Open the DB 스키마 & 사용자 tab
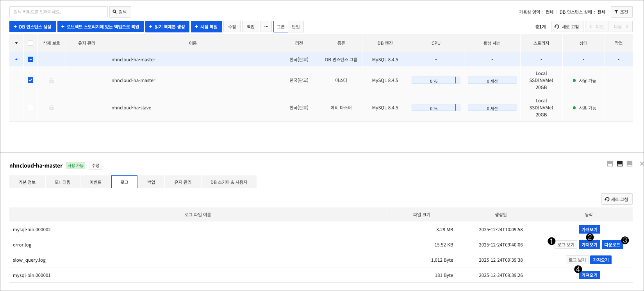Viewport: 644px width, 291px height. [229, 182]
